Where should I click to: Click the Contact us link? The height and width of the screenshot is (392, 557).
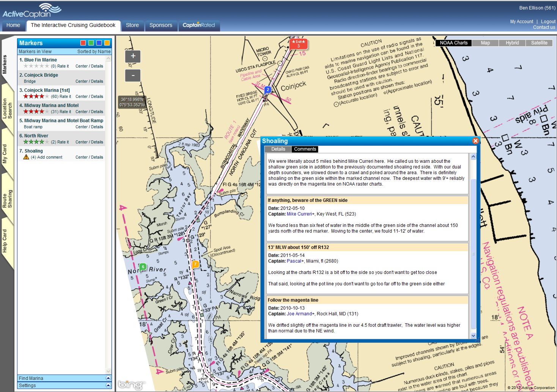(x=544, y=27)
